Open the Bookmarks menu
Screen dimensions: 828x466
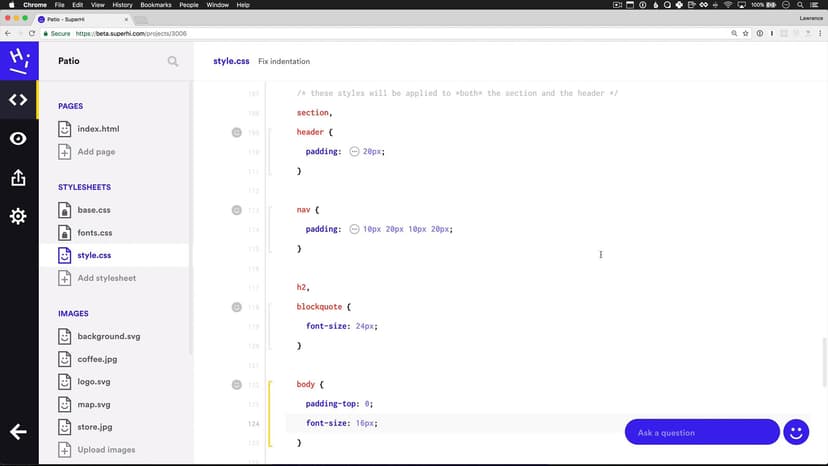(x=156, y=5)
